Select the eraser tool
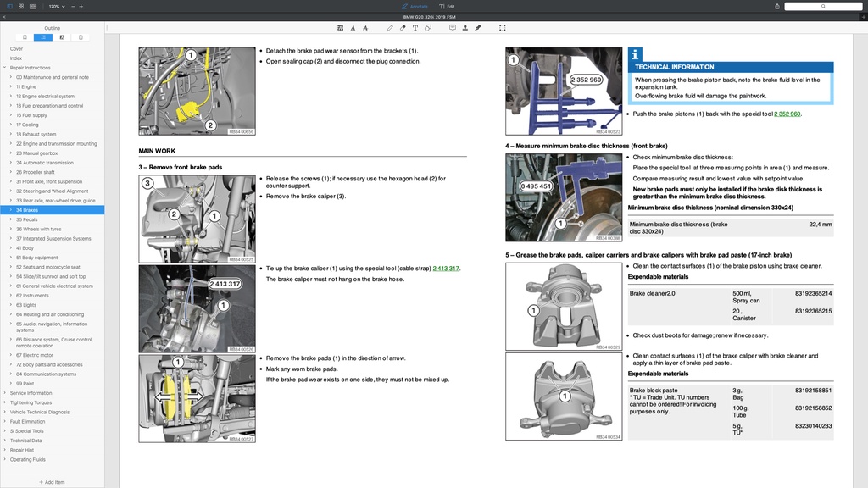 click(x=403, y=27)
